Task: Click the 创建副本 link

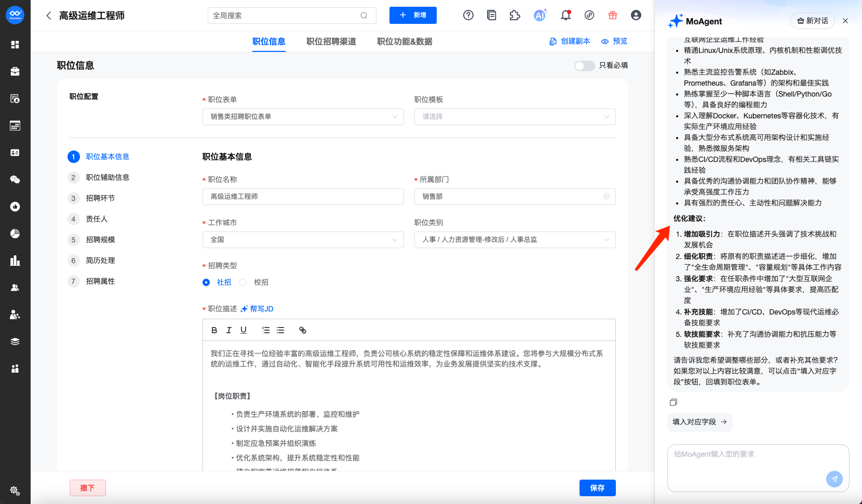Action: pos(570,42)
